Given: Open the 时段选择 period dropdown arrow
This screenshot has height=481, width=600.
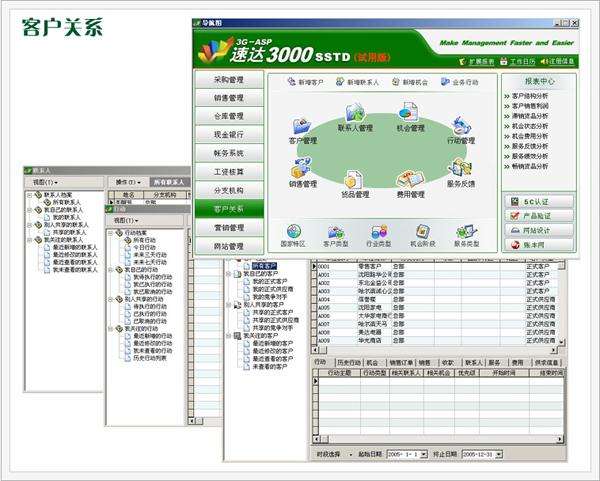Looking at the screenshot, I should (x=351, y=455).
